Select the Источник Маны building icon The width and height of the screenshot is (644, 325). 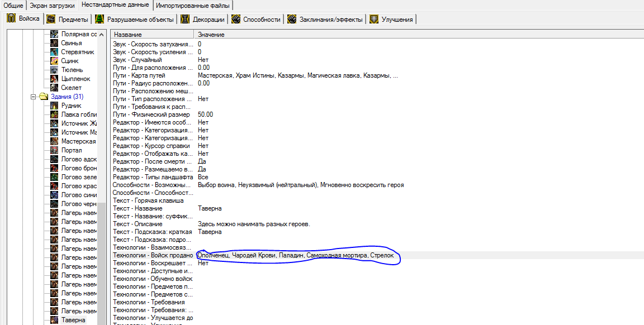tap(54, 132)
